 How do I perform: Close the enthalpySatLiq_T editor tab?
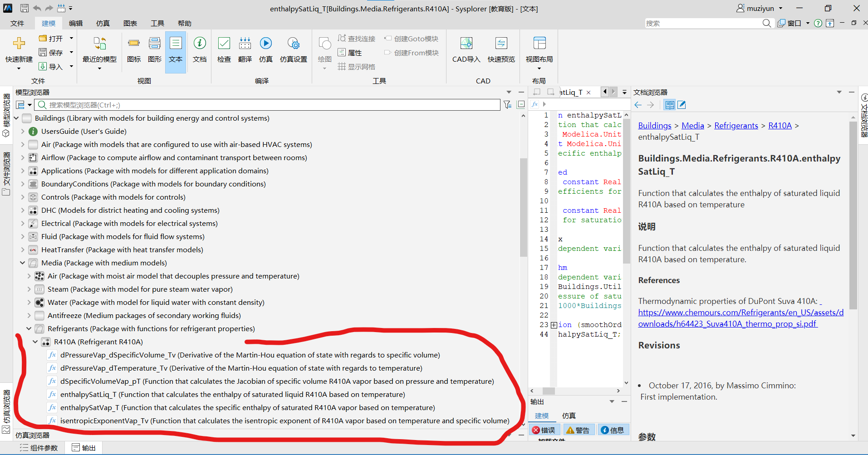pos(588,92)
